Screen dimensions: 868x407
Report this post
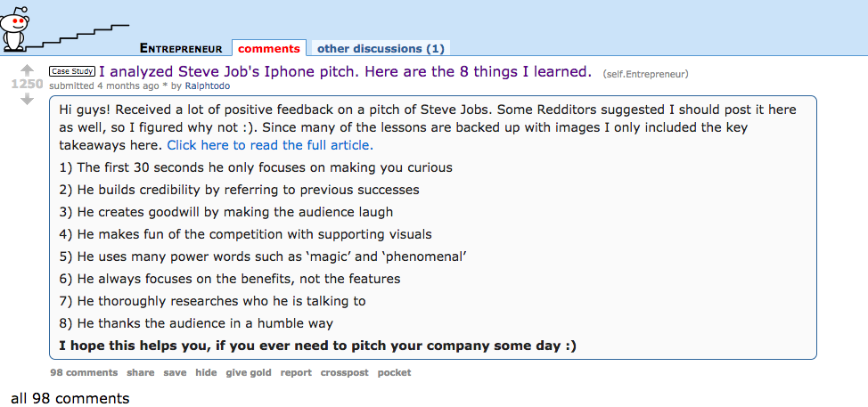pyautogui.click(x=296, y=372)
